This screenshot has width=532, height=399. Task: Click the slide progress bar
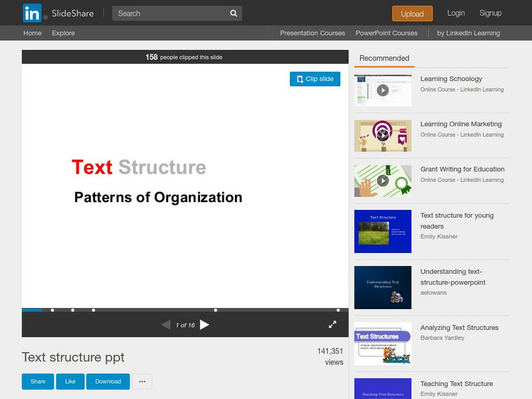click(185, 310)
